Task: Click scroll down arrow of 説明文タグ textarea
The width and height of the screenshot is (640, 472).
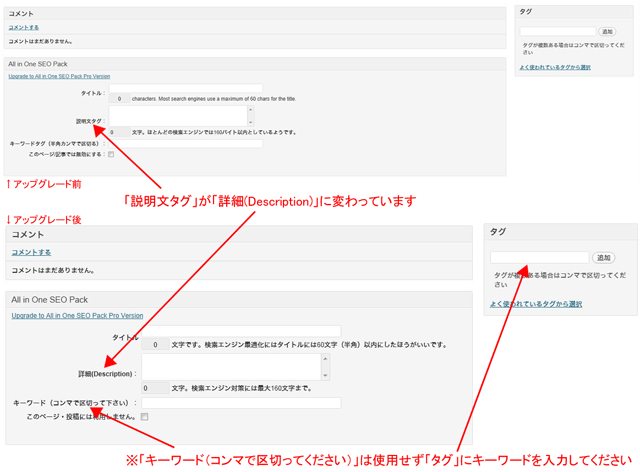Action: [x=251, y=122]
